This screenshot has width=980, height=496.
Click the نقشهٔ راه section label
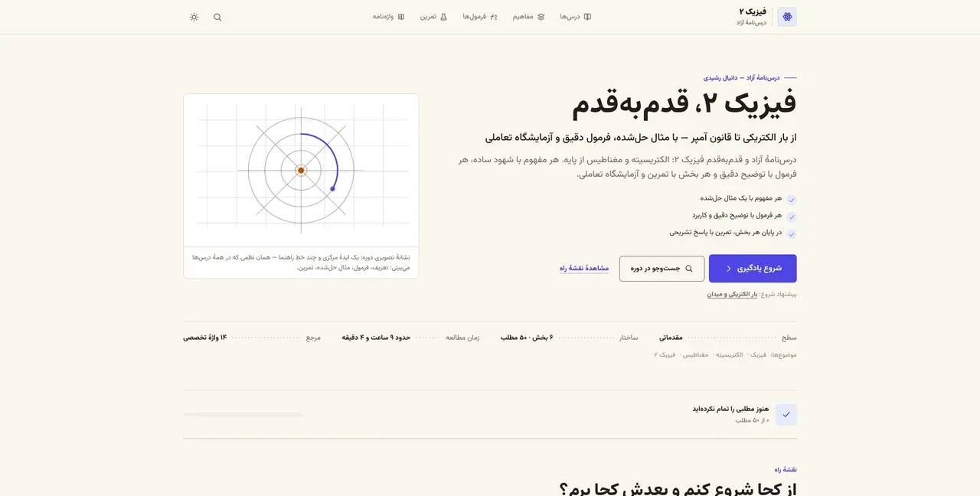pyautogui.click(x=786, y=470)
